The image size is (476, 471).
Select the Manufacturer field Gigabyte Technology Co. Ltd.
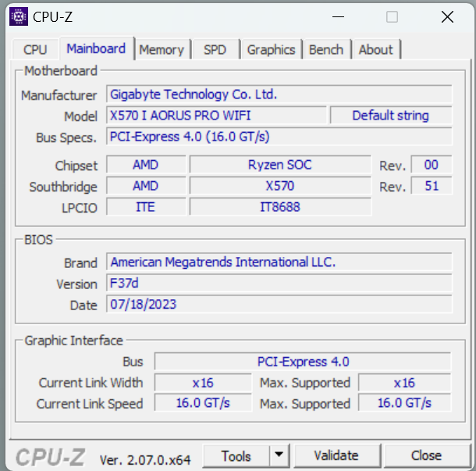pyautogui.click(x=279, y=95)
